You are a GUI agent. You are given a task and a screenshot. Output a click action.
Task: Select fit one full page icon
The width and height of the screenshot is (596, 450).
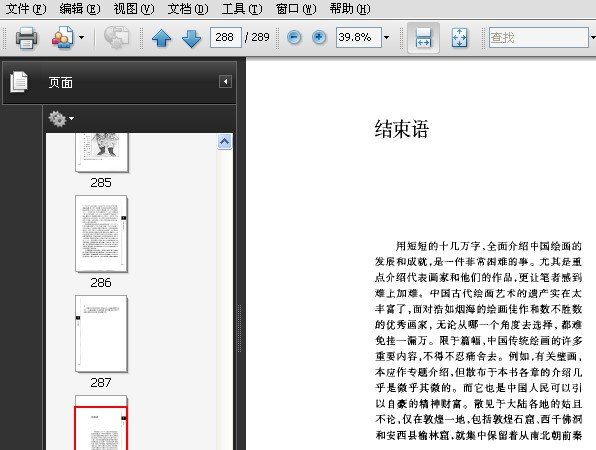click(x=460, y=38)
